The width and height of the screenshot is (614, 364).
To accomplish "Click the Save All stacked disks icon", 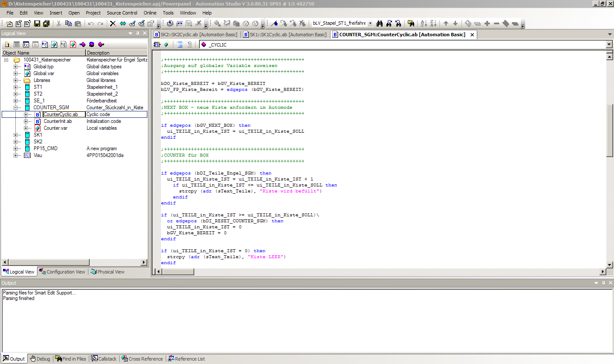I will (46, 23).
